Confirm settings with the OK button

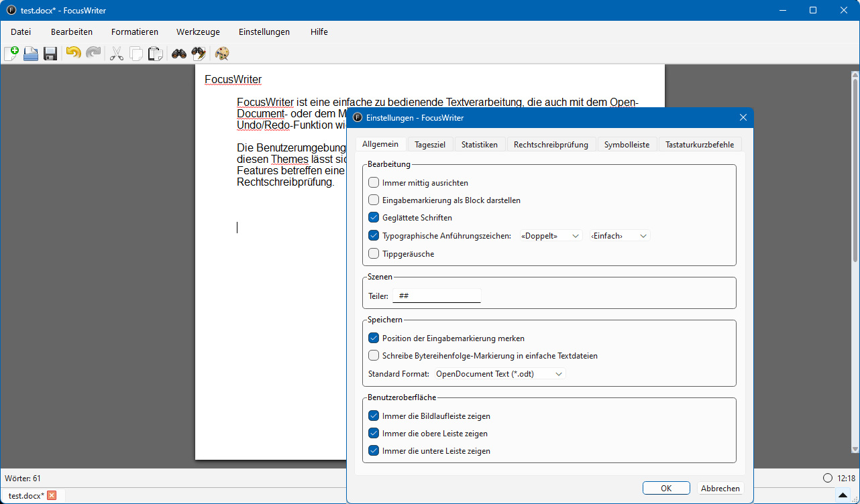666,489
